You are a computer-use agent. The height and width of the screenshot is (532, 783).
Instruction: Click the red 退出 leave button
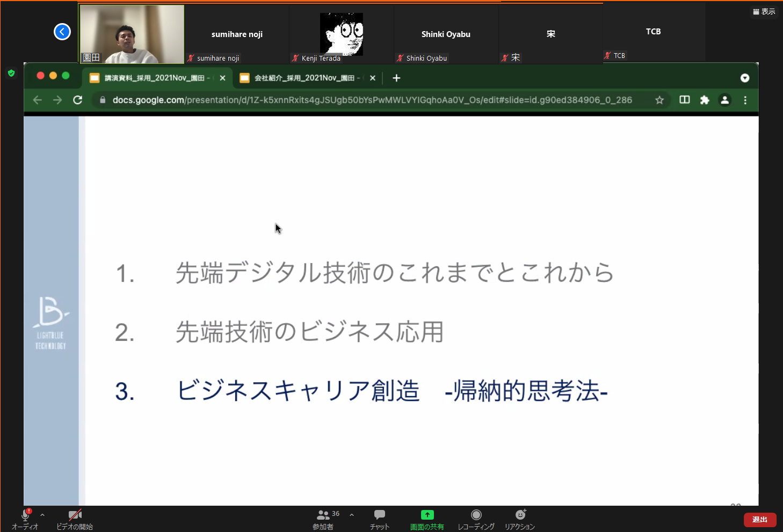pyautogui.click(x=759, y=520)
